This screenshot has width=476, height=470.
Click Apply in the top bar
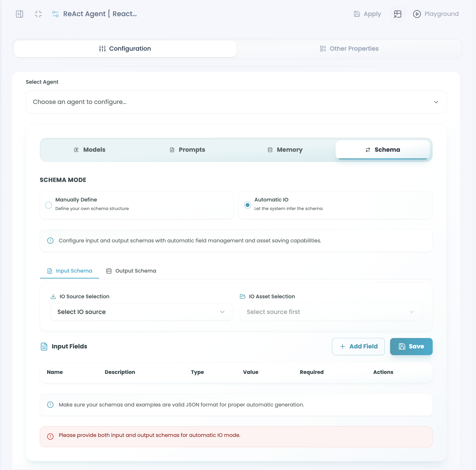pos(367,14)
